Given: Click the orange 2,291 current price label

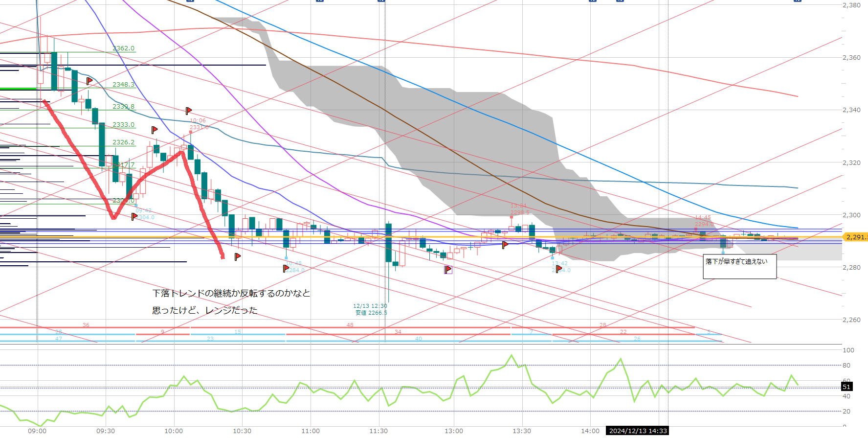Looking at the screenshot, I should coord(855,237).
